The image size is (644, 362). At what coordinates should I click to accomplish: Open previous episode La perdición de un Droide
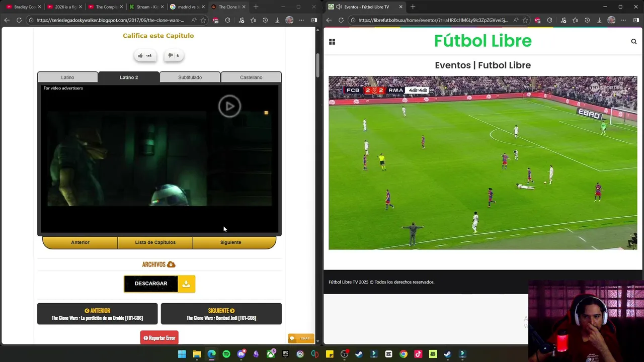click(x=97, y=314)
